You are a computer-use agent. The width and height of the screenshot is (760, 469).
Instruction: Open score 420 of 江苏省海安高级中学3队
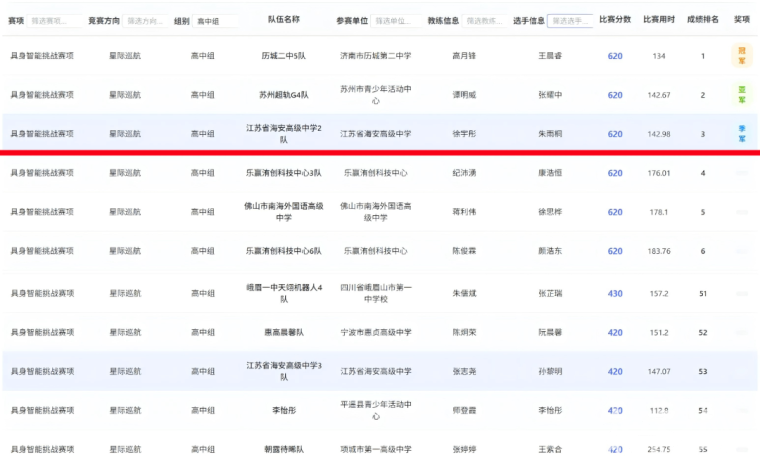(615, 371)
